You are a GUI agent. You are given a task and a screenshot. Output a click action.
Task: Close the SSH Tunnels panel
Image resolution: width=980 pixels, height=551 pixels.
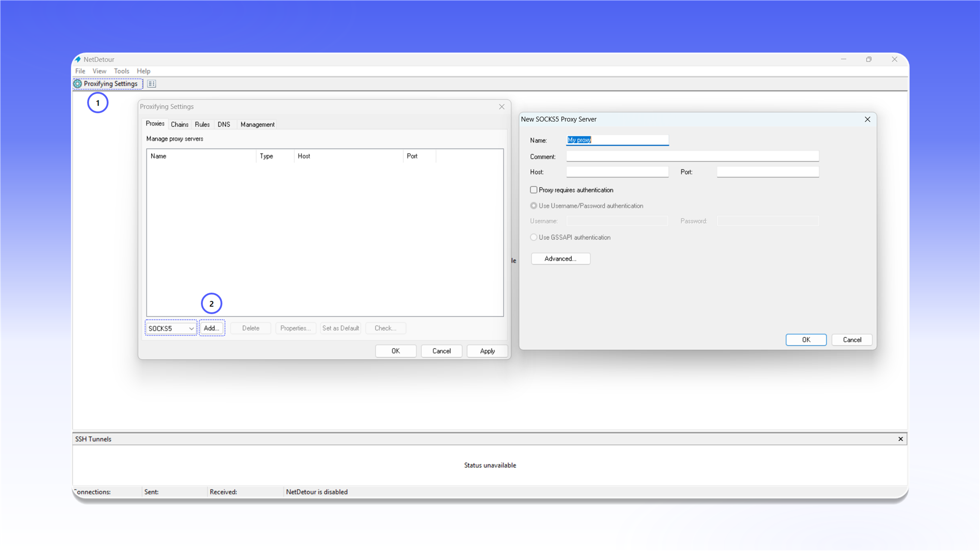point(900,439)
